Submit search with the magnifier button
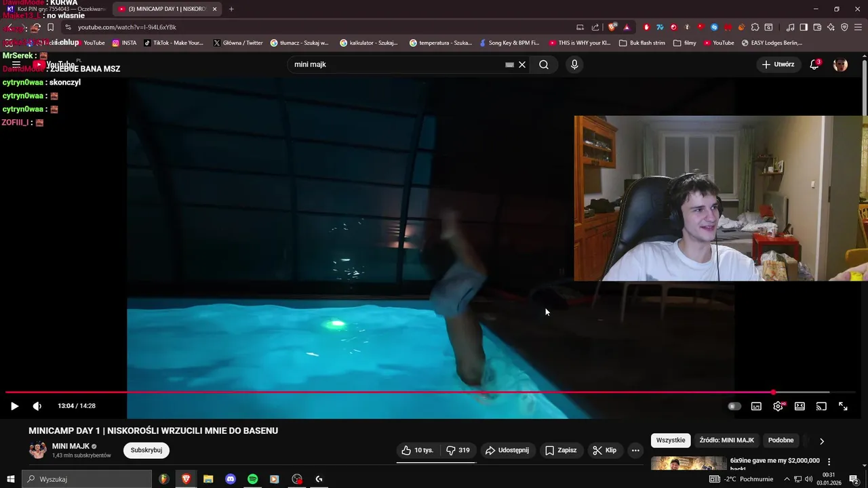868x488 pixels. 544,64
